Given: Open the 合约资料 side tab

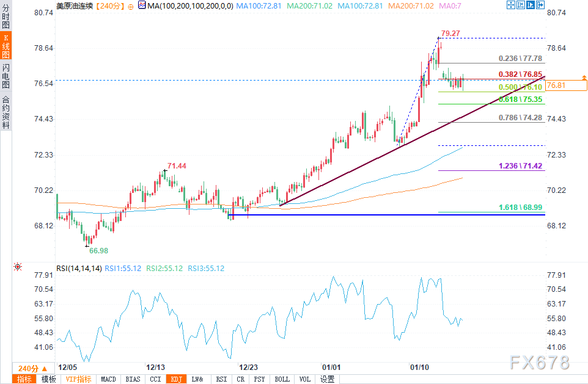Looking at the screenshot, I should [x=6, y=112].
